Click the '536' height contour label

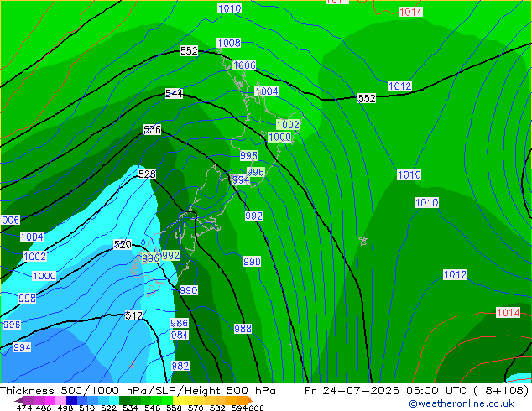(153, 129)
